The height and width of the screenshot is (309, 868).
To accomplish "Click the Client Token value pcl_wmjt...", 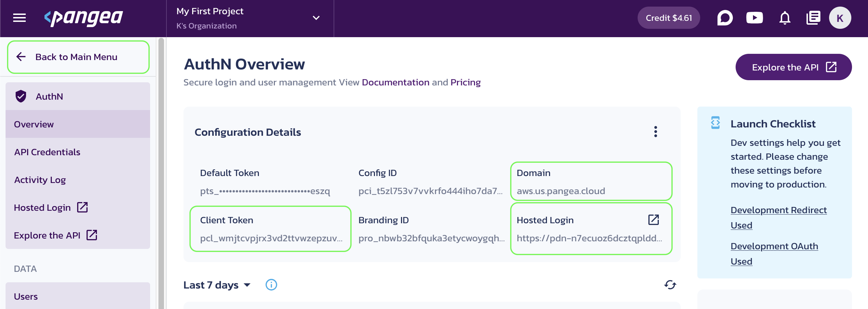I will pyautogui.click(x=271, y=238).
